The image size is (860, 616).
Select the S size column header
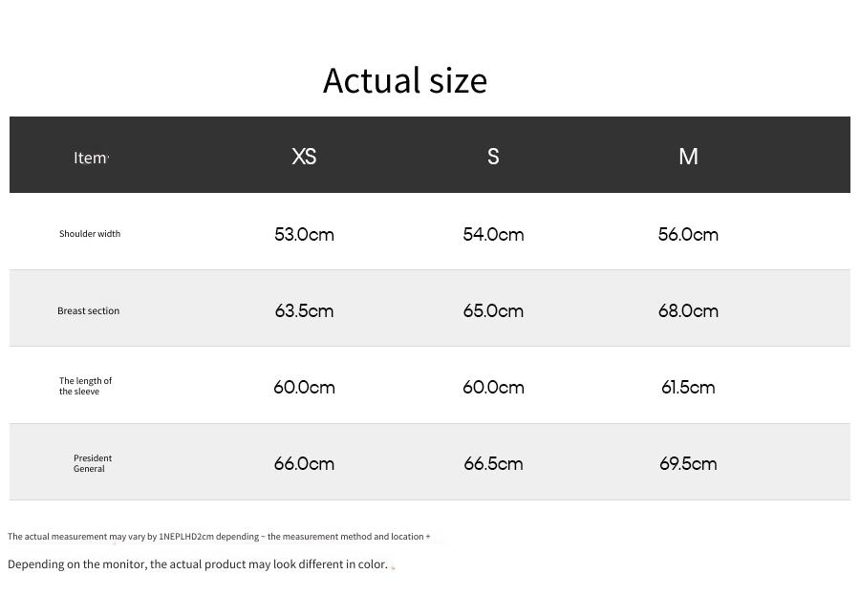pyautogui.click(x=493, y=157)
